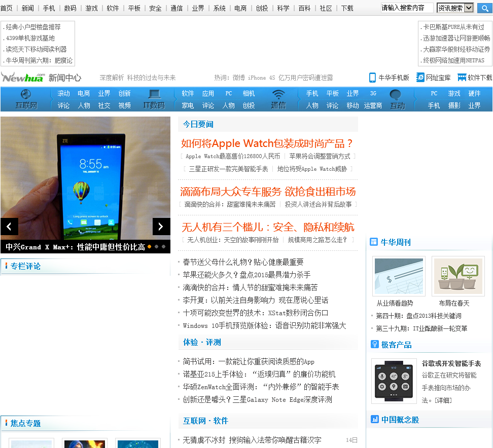Open headline 如何将Apple Watch包装成时尚产品

pyautogui.click(x=266, y=143)
